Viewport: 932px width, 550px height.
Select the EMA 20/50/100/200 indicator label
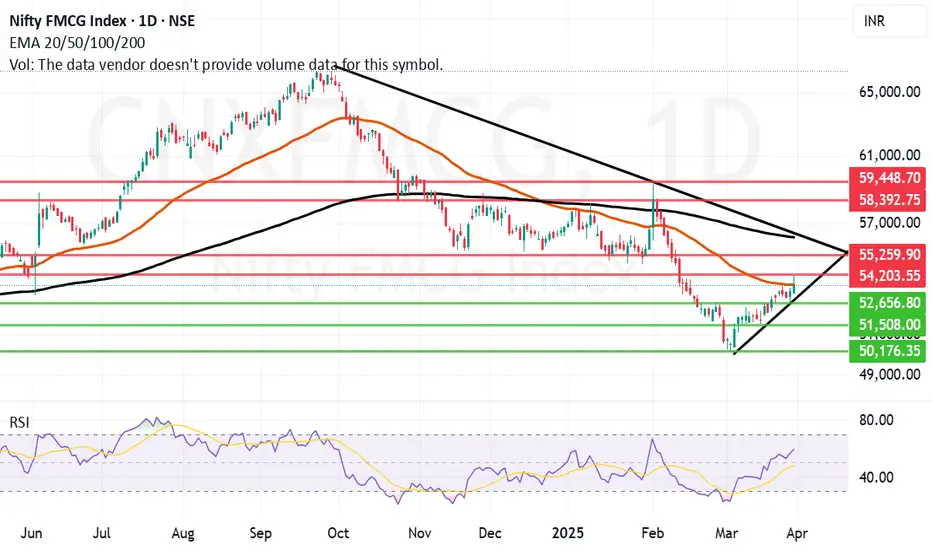(77, 43)
